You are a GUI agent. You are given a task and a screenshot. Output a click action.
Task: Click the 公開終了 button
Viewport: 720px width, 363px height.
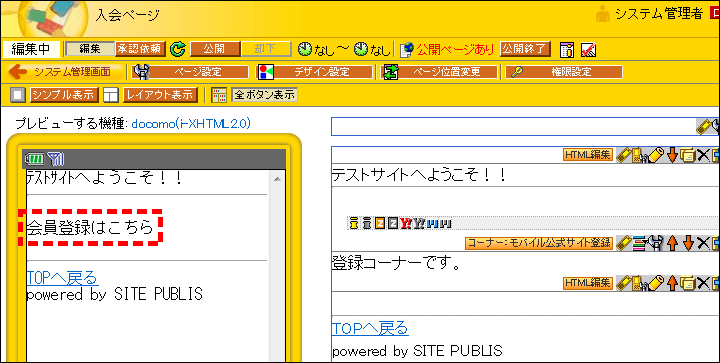coord(525,49)
